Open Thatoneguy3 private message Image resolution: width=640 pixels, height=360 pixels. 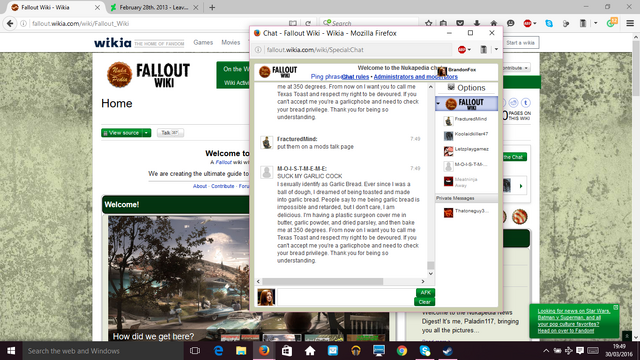467,212
